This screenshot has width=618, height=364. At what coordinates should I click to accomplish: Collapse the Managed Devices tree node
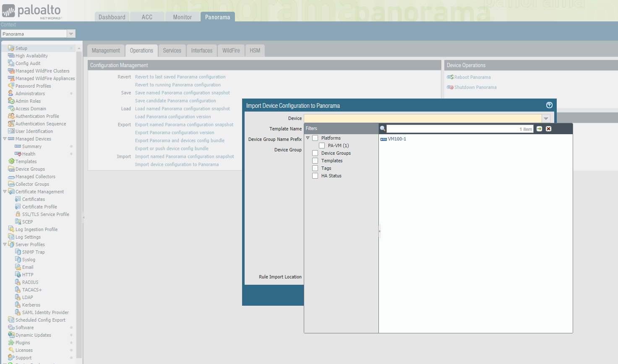[x=5, y=139]
